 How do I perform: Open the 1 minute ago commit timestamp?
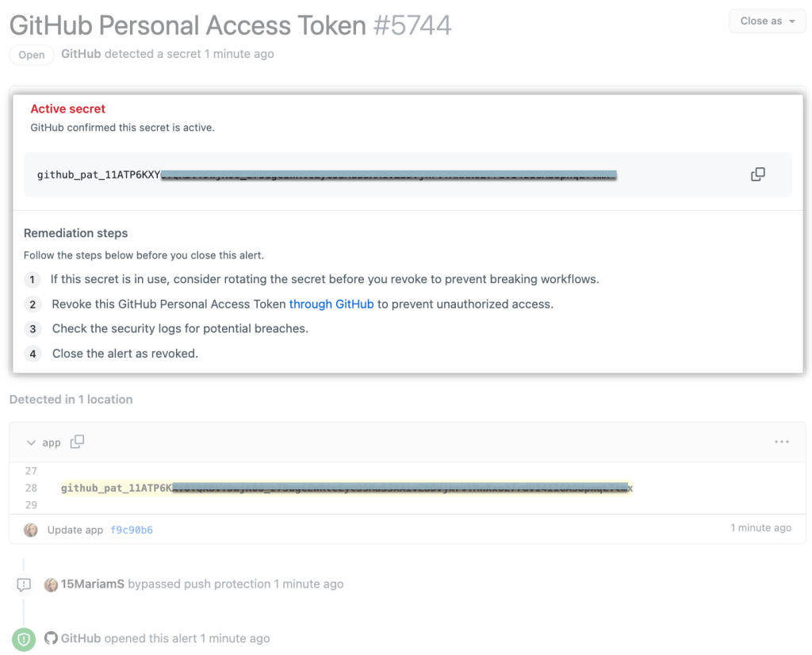[x=760, y=527]
